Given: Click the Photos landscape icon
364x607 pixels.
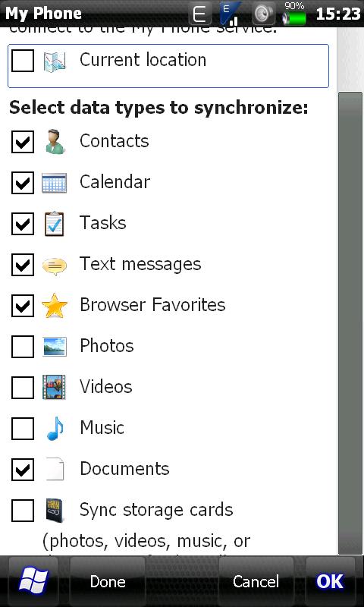Looking at the screenshot, I should coord(54,347).
